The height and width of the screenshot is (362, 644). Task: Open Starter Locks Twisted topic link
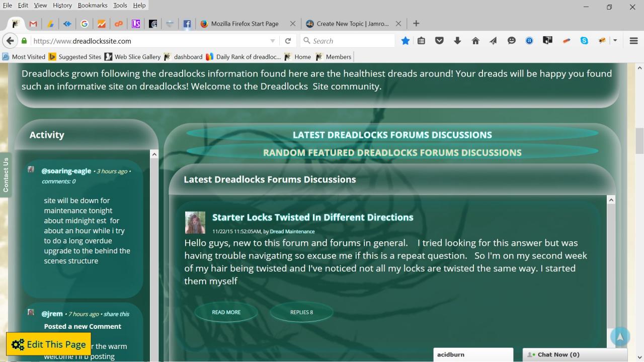tap(312, 217)
